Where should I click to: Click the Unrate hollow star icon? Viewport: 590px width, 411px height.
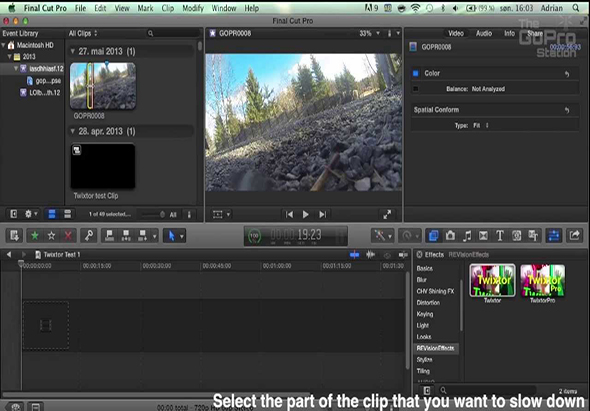(x=52, y=236)
